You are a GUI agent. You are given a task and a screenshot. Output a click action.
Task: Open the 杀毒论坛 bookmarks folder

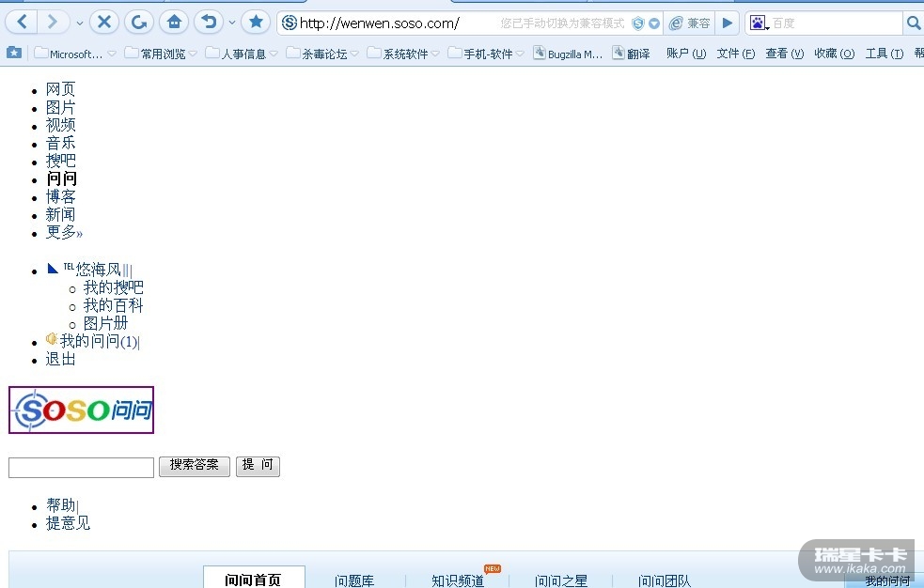(321, 54)
